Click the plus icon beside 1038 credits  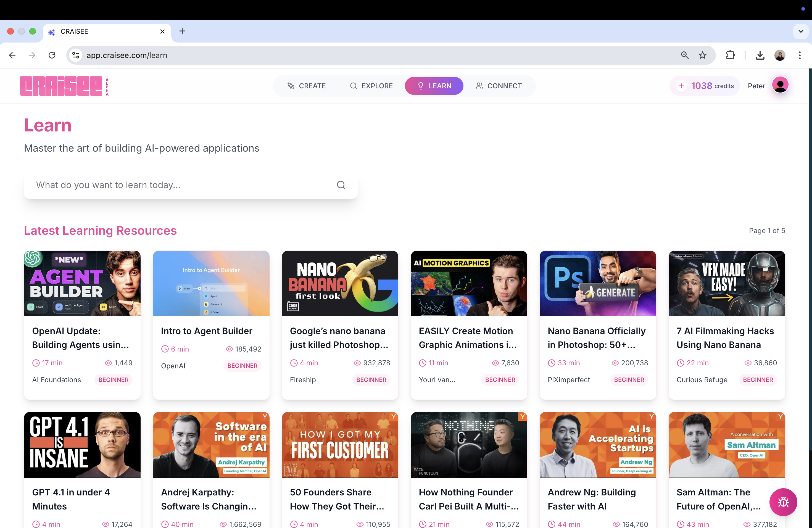pos(681,86)
